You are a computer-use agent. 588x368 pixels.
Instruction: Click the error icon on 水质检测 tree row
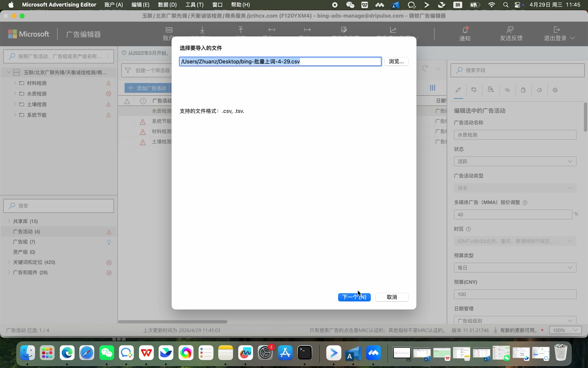109,94
